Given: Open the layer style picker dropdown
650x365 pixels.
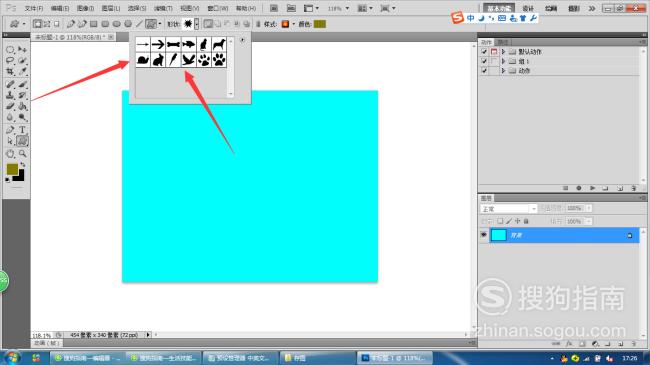Looking at the screenshot, I should click(294, 24).
